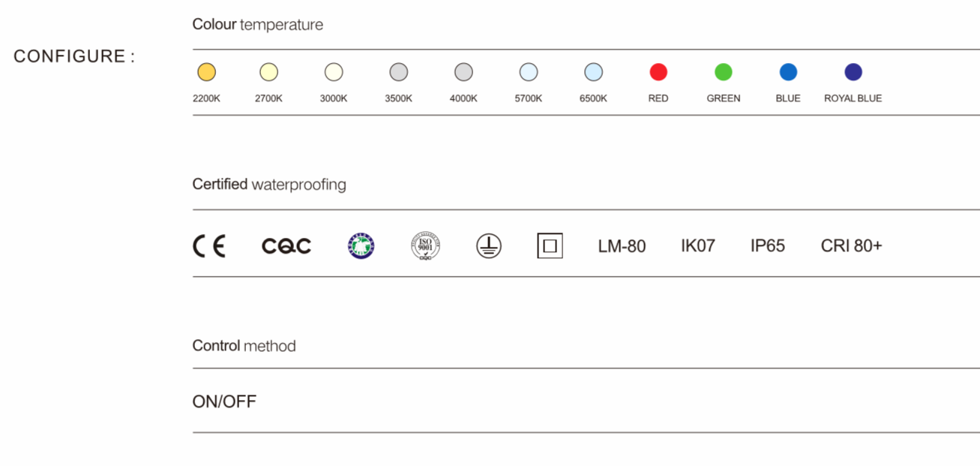
Task: Pick the 3000K colour temperature option
Action: (334, 72)
